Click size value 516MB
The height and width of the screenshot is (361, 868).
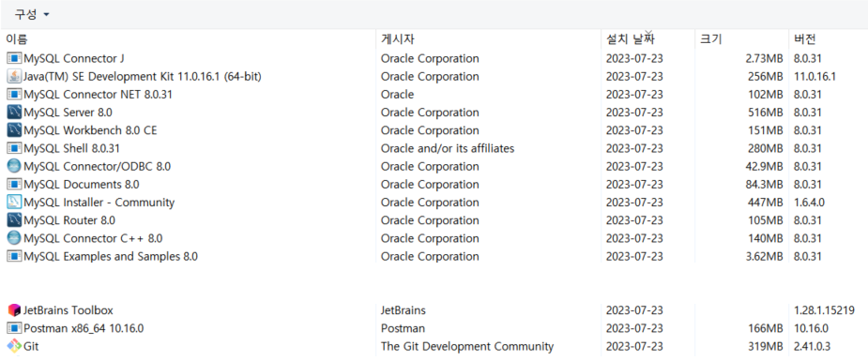[x=766, y=113]
